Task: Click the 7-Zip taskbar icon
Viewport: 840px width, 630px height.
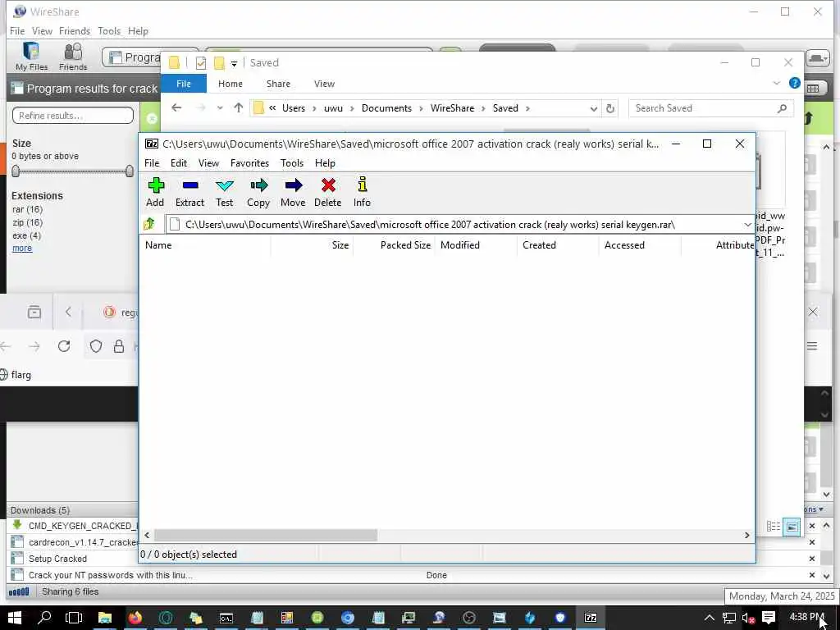Action: 591,618
